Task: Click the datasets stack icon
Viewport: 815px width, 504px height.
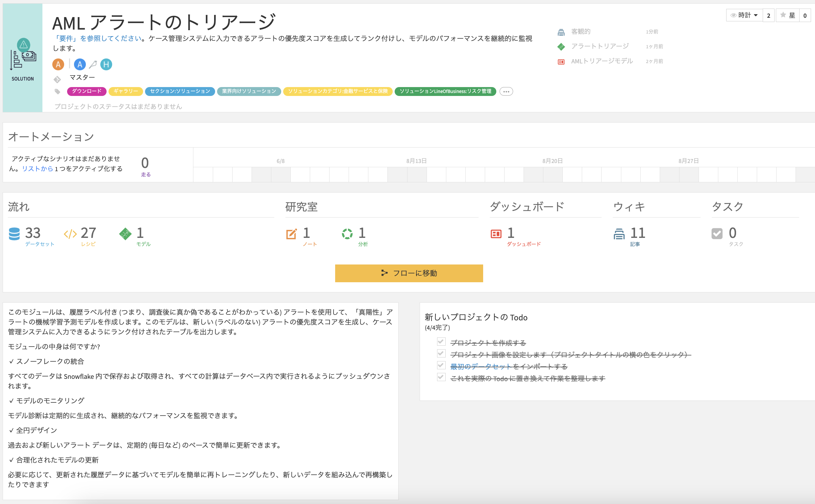Action: pos(14,234)
